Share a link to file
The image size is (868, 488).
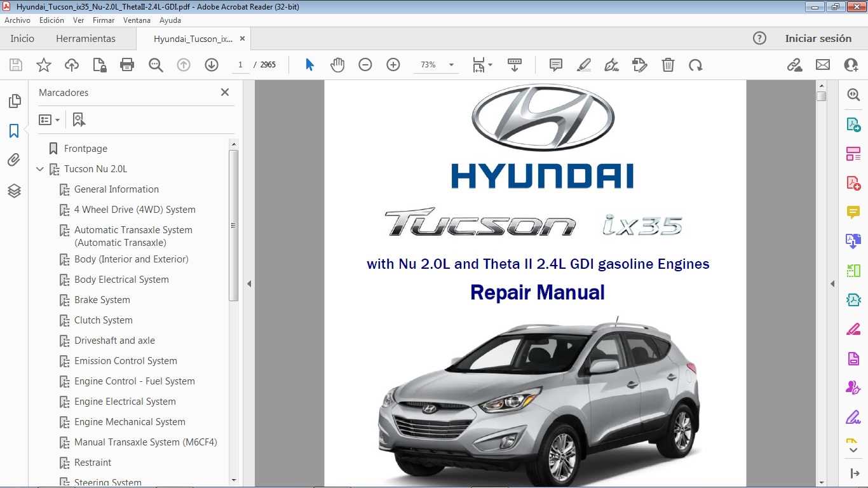(x=794, y=65)
